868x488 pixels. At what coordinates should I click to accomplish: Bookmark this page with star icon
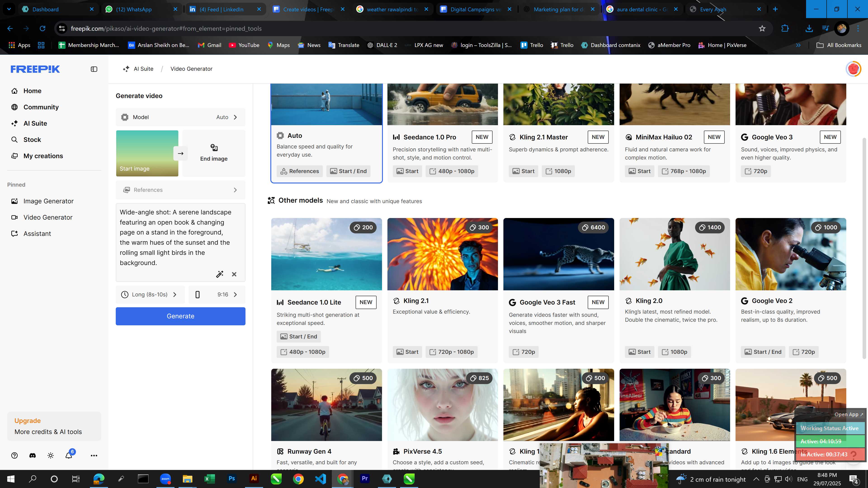click(x=762, y=29)
